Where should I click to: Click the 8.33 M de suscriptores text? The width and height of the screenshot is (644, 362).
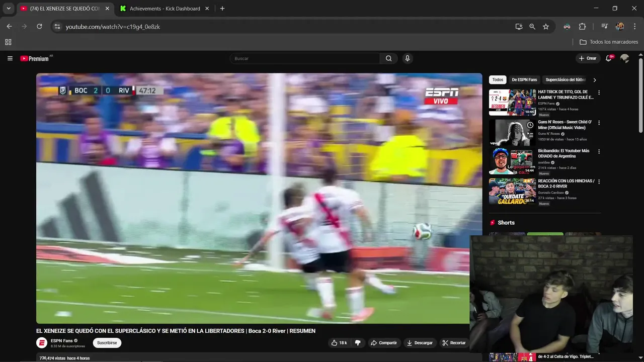click(68, 346)
